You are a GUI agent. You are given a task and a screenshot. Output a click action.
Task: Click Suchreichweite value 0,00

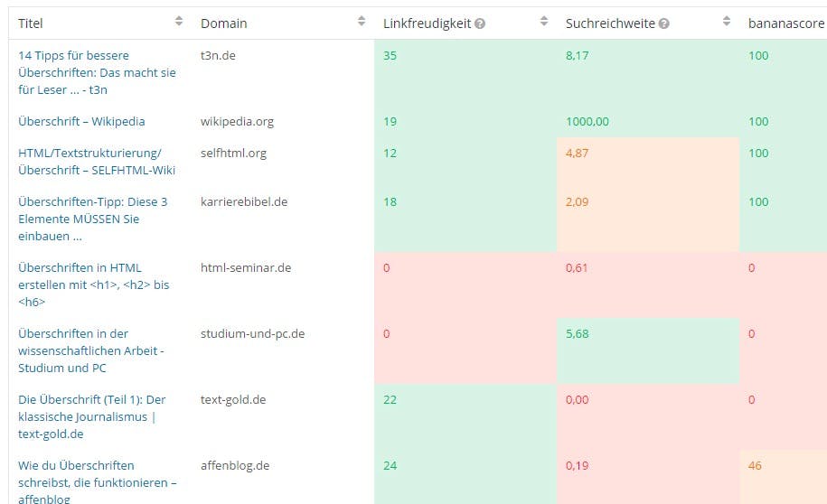577,399
